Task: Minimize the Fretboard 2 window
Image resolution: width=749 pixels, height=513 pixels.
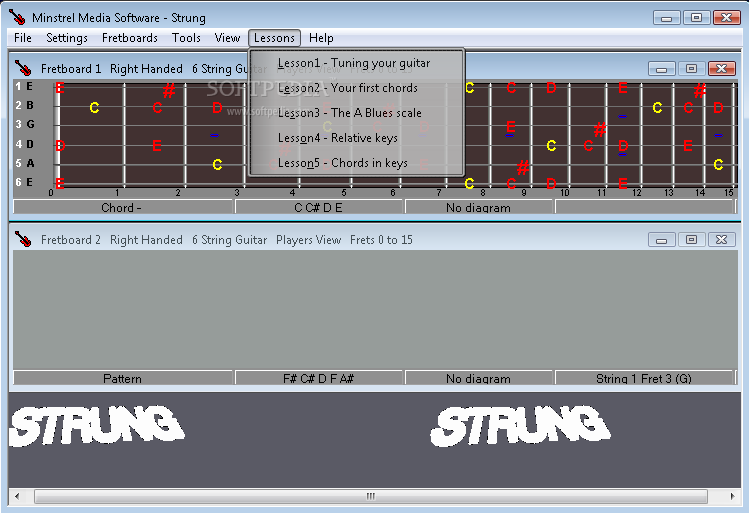Action: [x=662, y=239]
